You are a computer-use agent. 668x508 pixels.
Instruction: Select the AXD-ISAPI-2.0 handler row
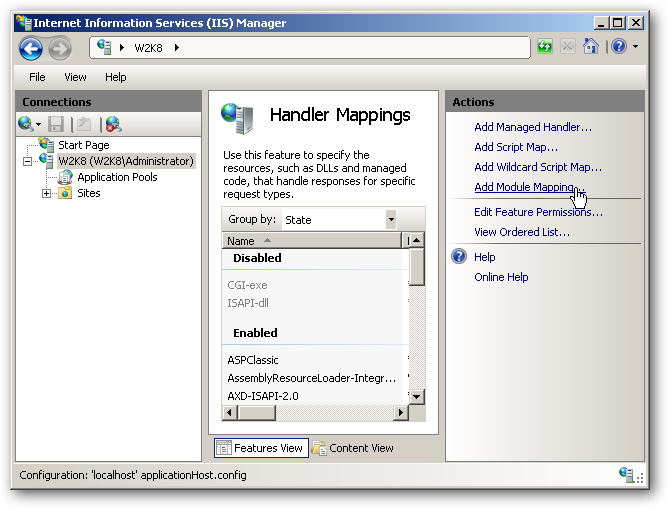(315, 396)
